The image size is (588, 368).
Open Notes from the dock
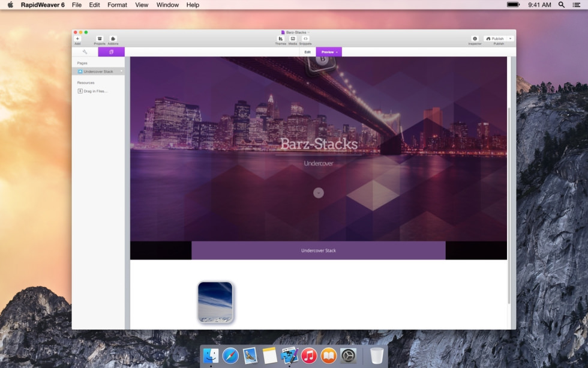269,355
